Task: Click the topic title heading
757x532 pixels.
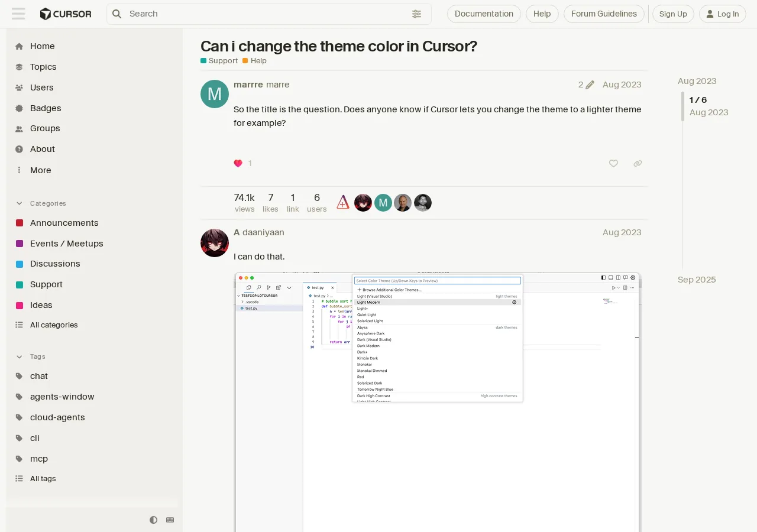Action: (x=339, y=46)
